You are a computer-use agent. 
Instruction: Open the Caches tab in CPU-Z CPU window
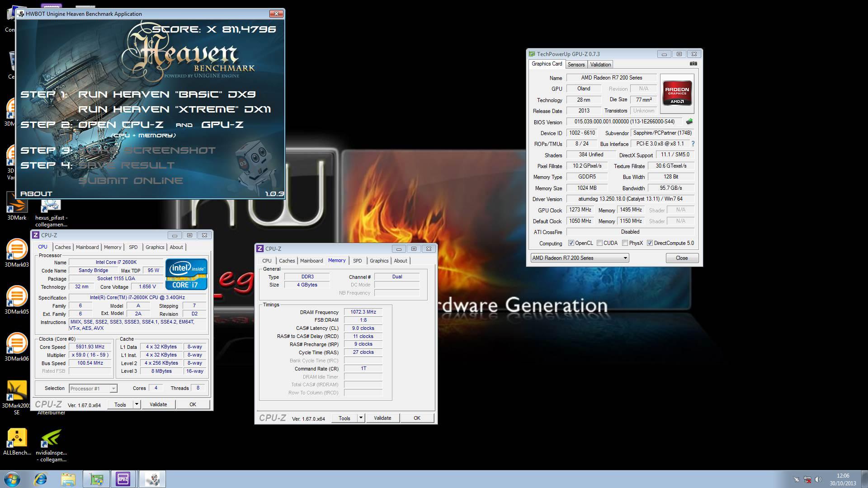pos(62,247)
